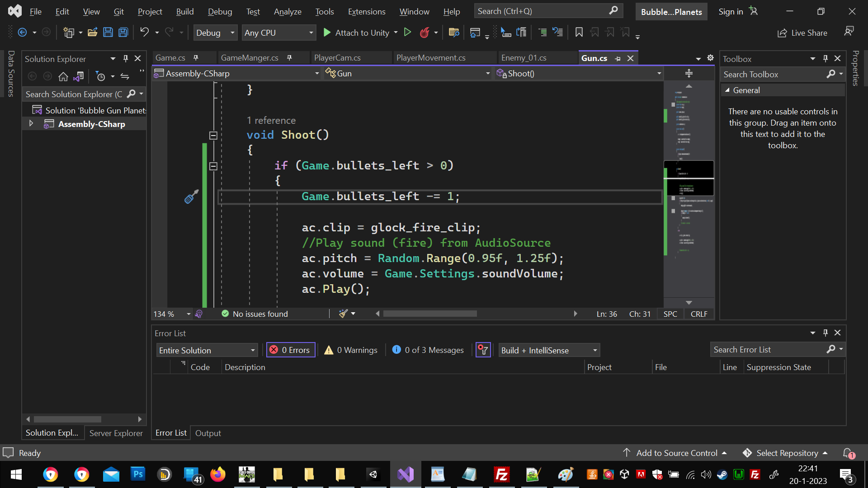
Task: Click the Start Without Debugging play icon
Action: pyautogui.click(x=407, y=33)
